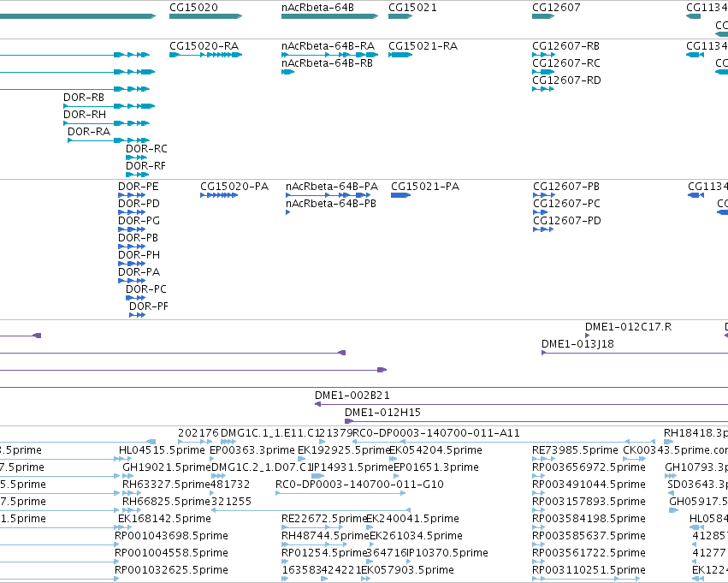The height and width of the screenshot is (583, 728).
Task: Select the RP003656972.5prime EST label
Action: (x=589, y=467)
